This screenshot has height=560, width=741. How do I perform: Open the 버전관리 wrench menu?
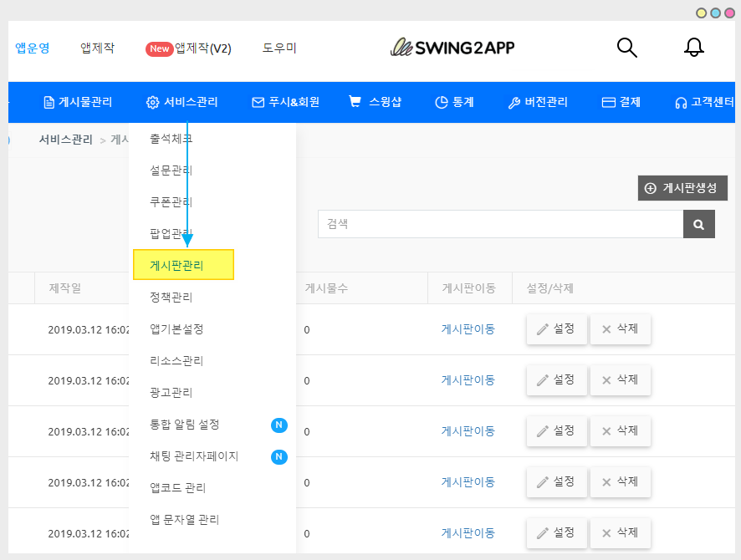click(538, 103)
